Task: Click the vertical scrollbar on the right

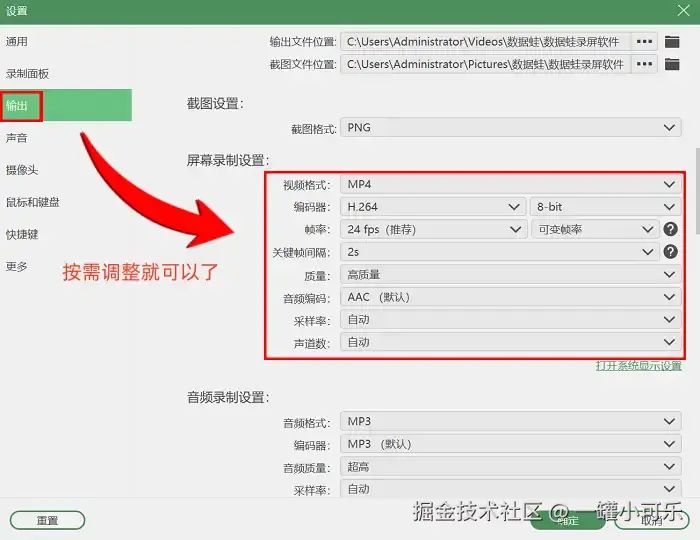Action: click(x=697, y=191)
